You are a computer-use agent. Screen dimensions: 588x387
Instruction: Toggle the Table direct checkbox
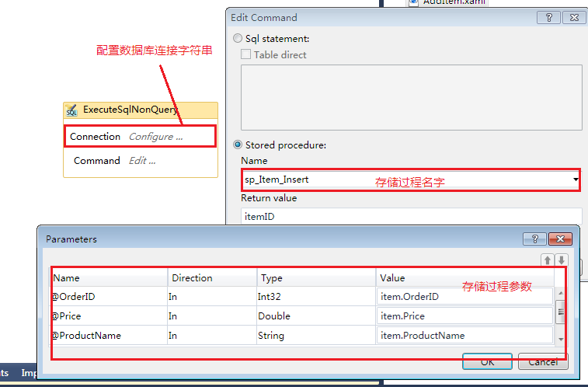click(245, 54)
